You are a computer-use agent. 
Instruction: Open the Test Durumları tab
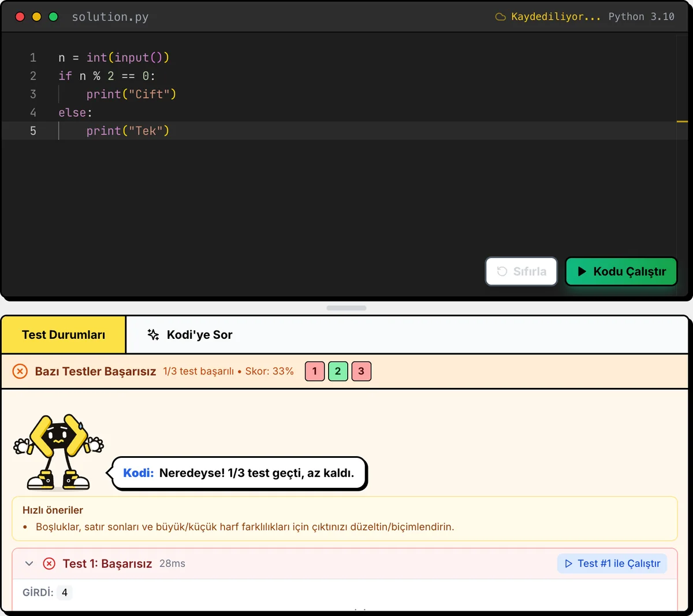pyautogui.click(x=64, y=335)
